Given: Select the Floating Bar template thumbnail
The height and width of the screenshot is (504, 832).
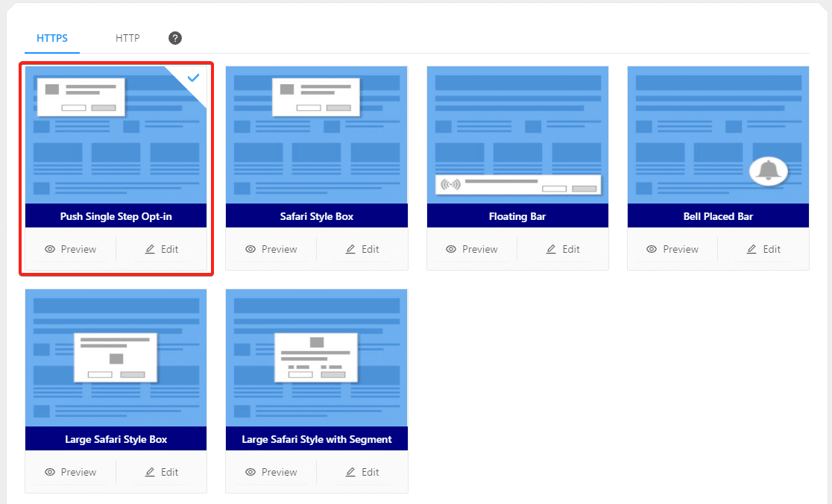Looking at the screenshot, I should (x=517, y=134).
